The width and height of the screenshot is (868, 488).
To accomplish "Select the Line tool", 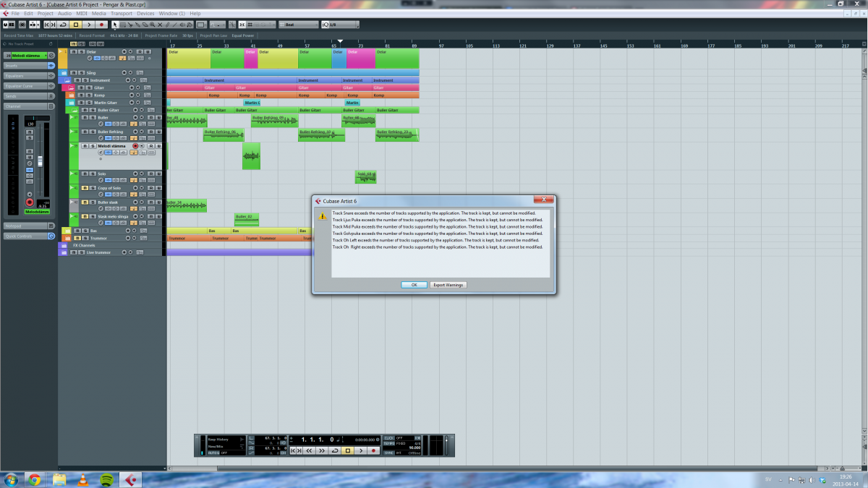I will [x=174, y=25].
